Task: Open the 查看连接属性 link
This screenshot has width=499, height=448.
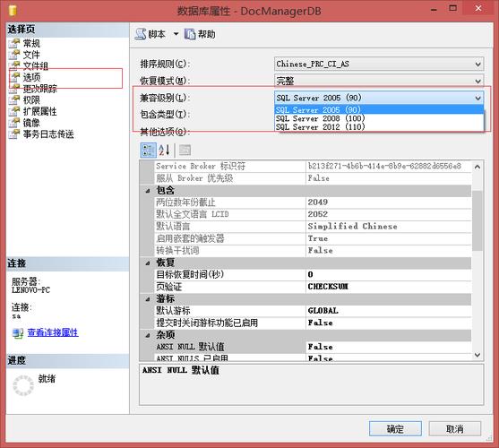Action: pos(53,332)
